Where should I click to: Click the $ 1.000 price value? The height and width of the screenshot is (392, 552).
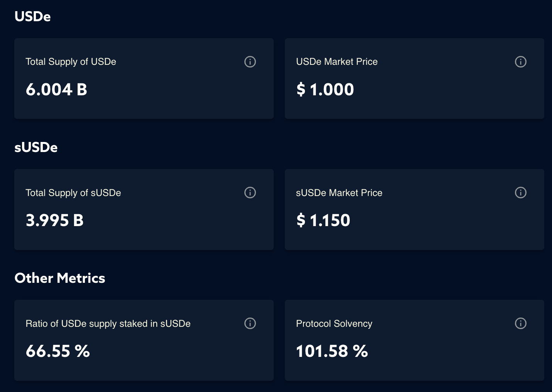tap(325, 90)
